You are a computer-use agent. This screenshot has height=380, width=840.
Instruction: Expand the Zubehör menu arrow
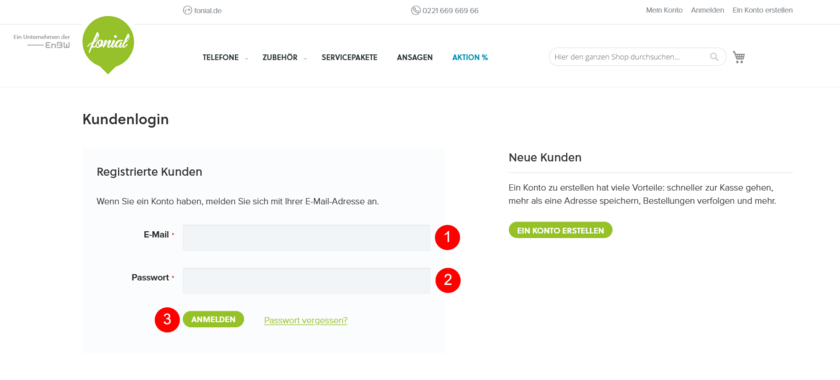(305, 58)
